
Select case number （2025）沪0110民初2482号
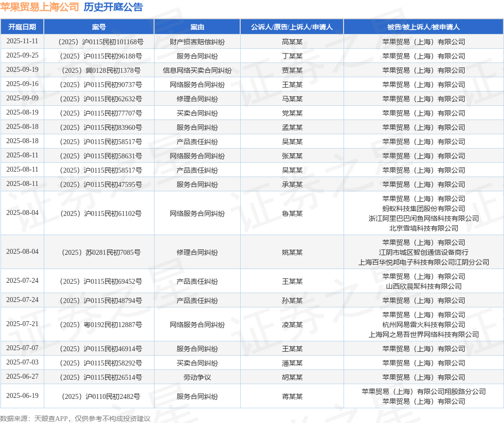(99, 396)
